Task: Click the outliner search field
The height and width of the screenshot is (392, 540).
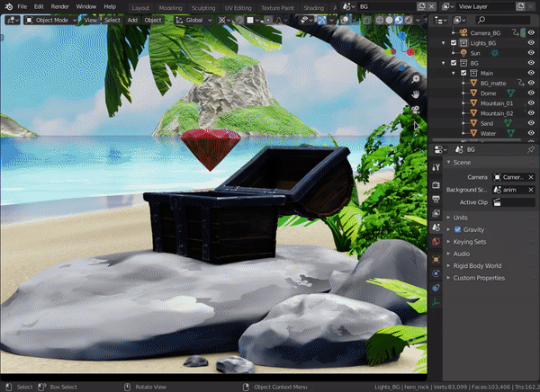Action: pyautogui.click(x=503, y=21)
